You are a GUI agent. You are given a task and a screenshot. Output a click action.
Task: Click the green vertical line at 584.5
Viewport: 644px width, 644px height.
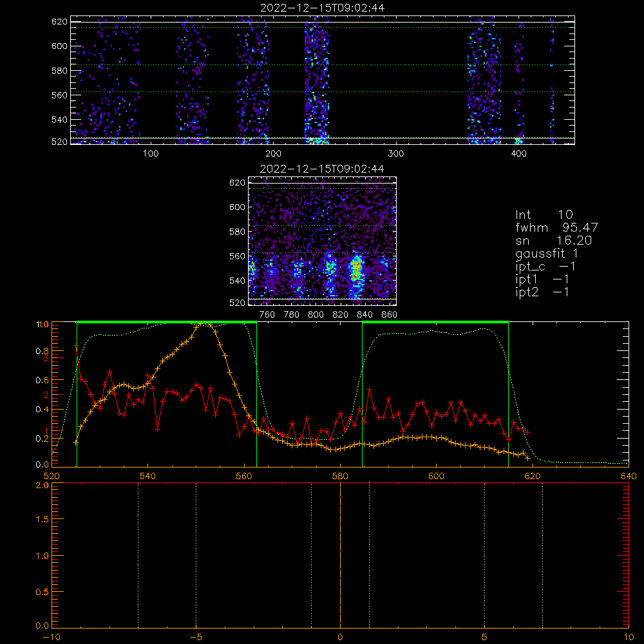click(362, 394)
